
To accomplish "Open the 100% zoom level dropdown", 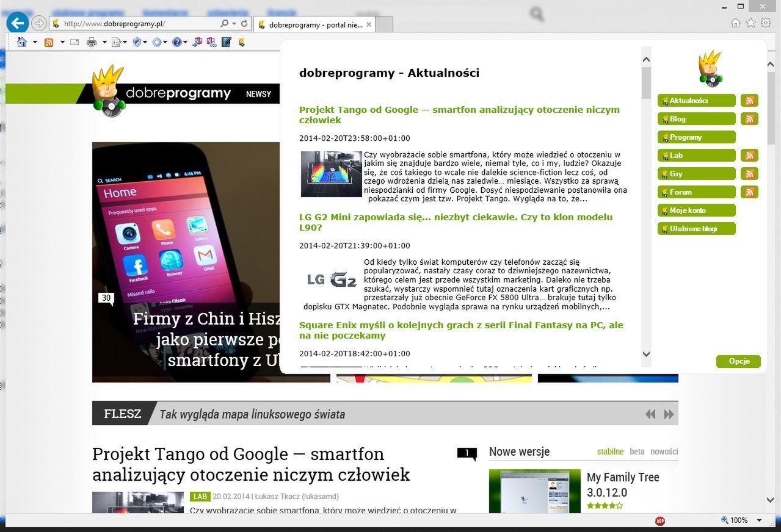I will [759, 520].
